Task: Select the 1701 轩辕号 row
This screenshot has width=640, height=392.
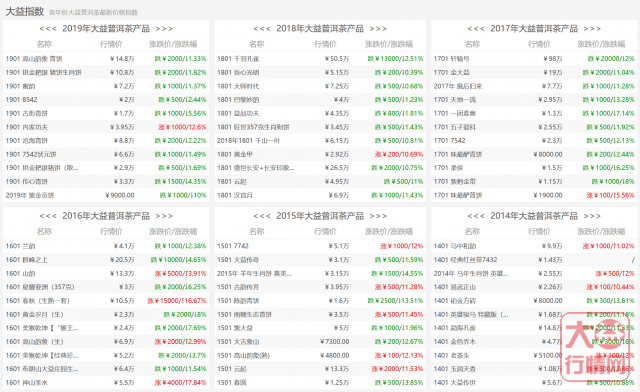Action: 534,59
